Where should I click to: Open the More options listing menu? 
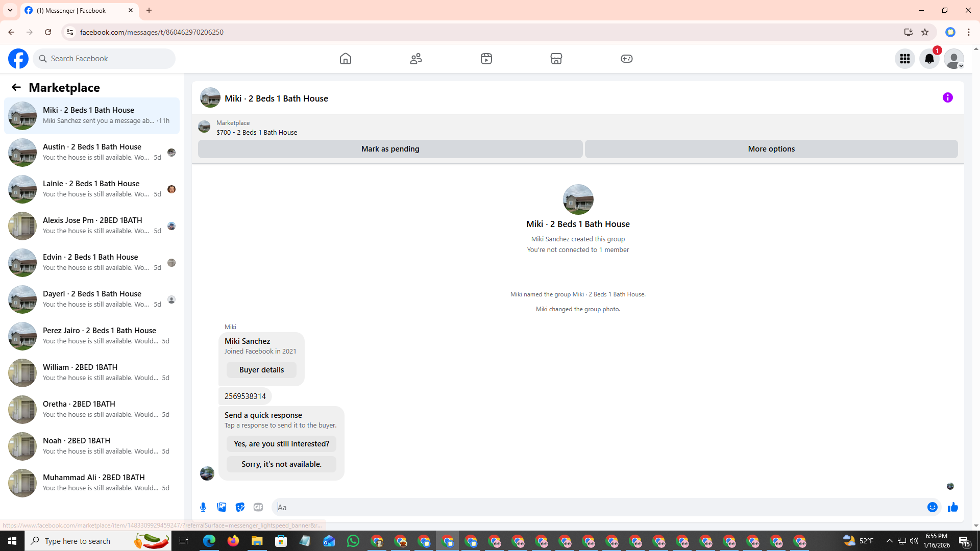point(771,149)
